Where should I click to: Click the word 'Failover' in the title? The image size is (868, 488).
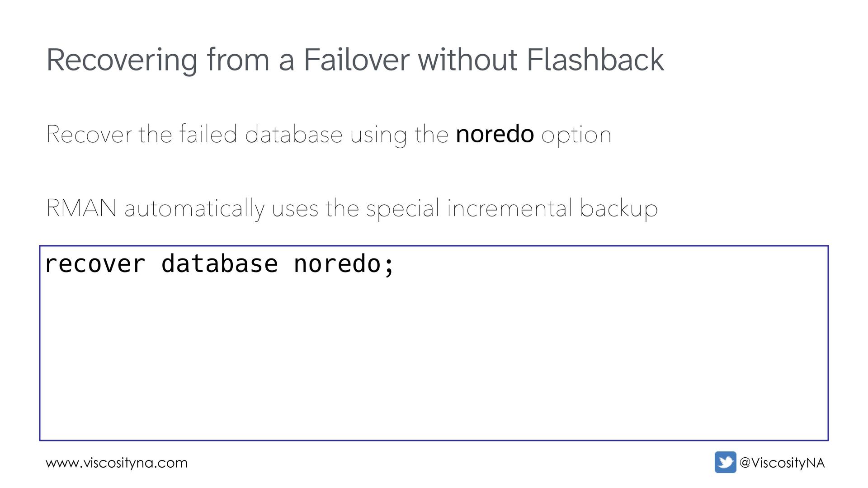pos(356,60)
